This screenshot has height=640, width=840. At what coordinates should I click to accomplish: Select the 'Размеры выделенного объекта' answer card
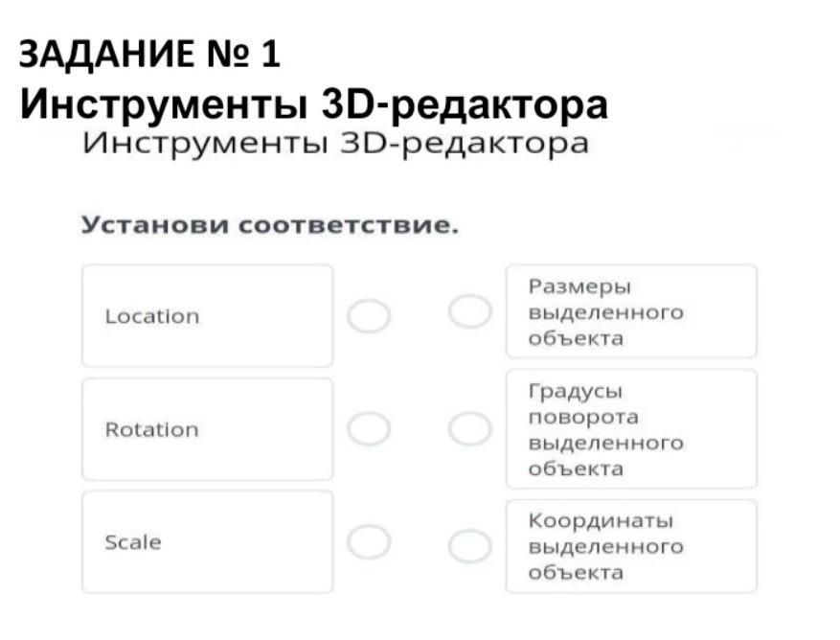(631, 311)
